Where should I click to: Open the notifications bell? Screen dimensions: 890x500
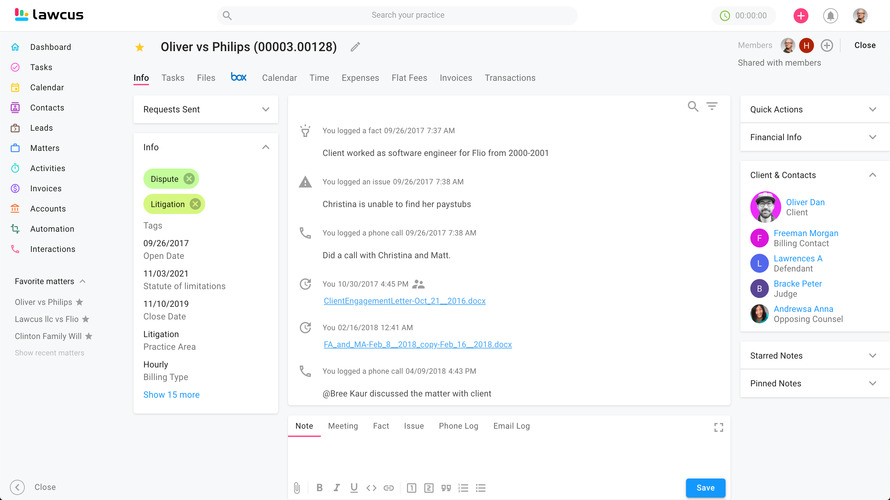830,16
